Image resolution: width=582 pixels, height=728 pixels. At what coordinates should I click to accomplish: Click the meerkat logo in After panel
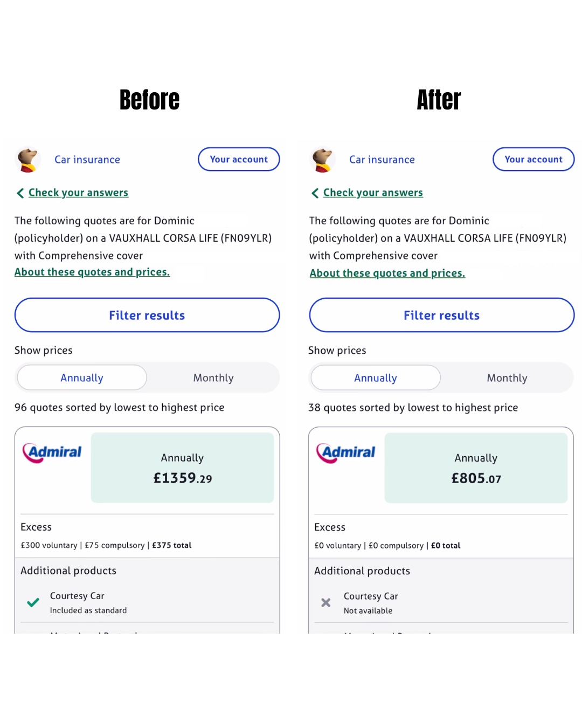[323, 160]
